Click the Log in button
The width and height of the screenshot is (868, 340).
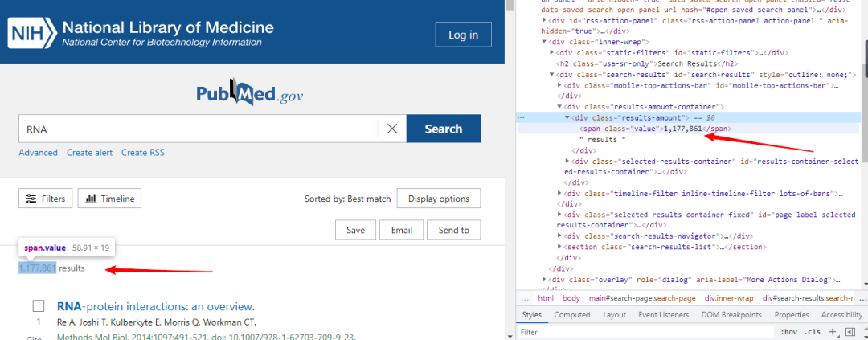[x=464, y=35]
